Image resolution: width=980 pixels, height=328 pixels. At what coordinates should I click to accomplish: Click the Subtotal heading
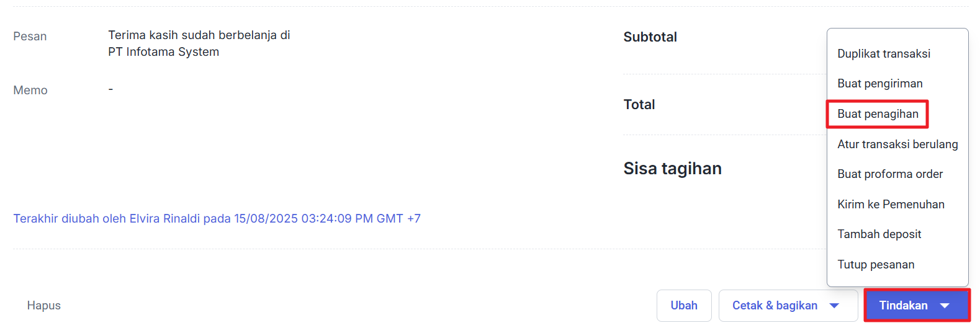(650, 37)
